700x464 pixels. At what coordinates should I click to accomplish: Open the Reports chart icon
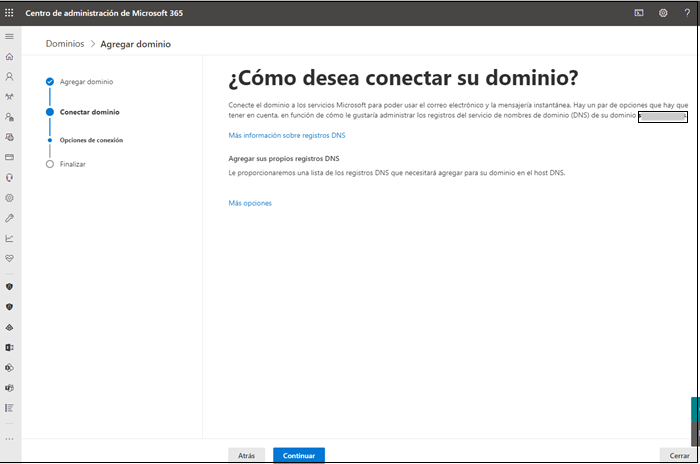(9, 238)
